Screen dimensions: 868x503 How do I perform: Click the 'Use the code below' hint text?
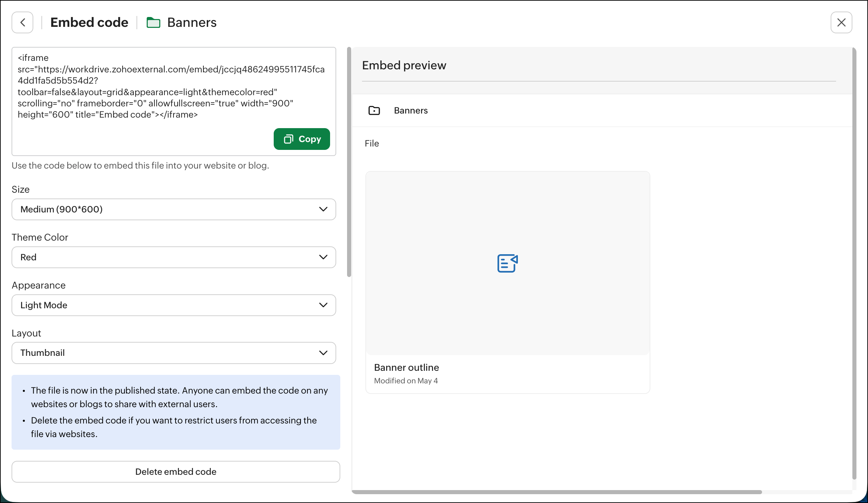(x=140, y=166)
